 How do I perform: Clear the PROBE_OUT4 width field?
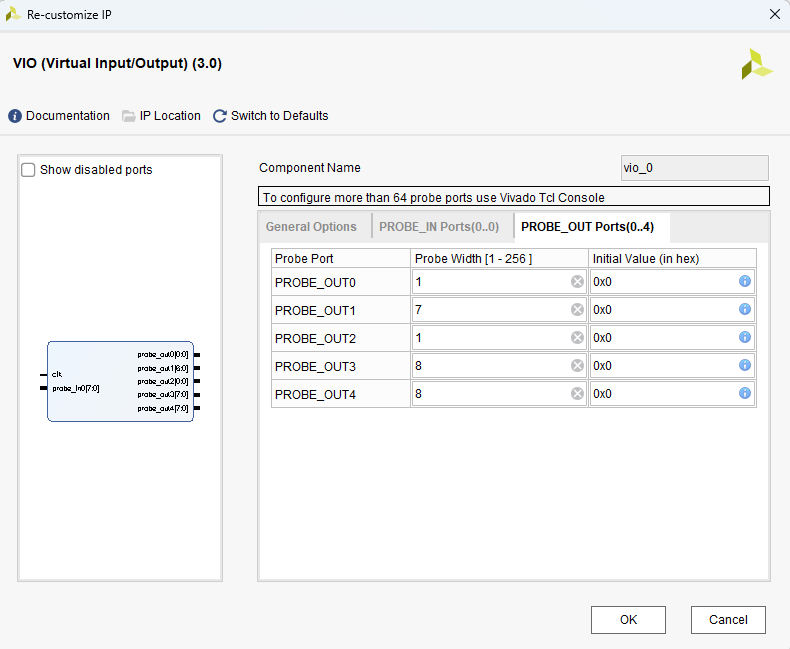[577, 394]
